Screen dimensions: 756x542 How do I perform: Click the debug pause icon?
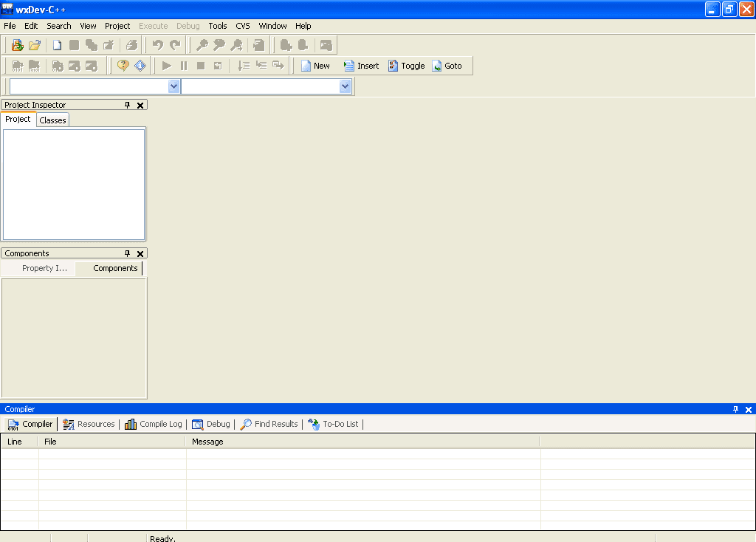pyautogui.click(x=184, y=66)
